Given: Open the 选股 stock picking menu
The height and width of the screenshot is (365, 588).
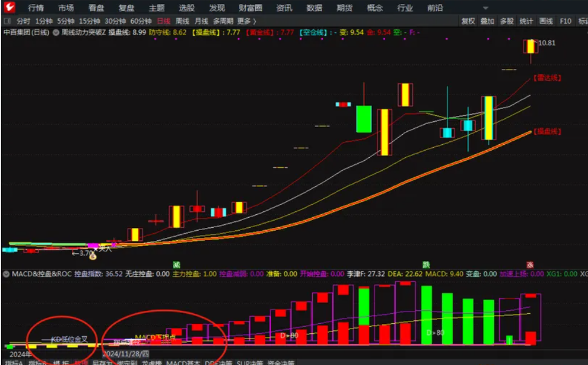Looking at the screenshot, I should (x=186, y=8).
